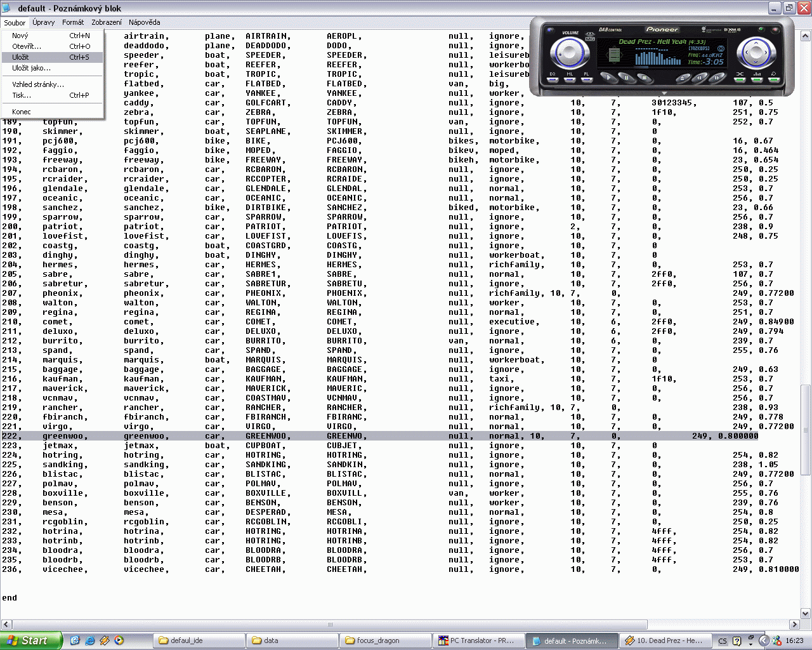812x650 pixels.
Task: Click the ML media library button
Action: click(570, 78)
